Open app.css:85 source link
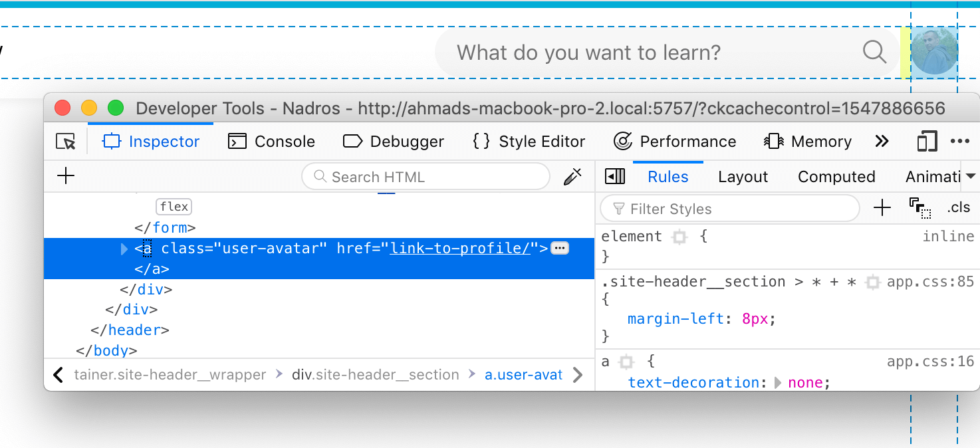 [930, 282]
